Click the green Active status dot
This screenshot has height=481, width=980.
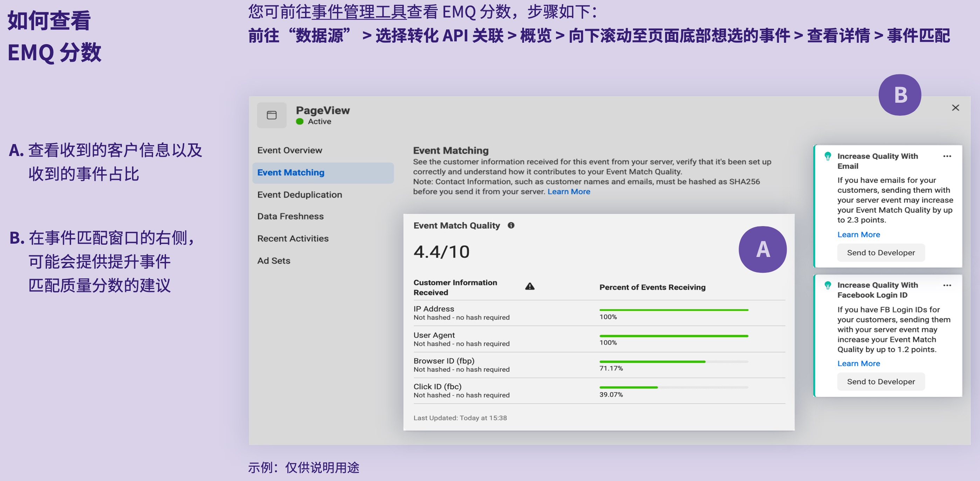tap(300, 122)
